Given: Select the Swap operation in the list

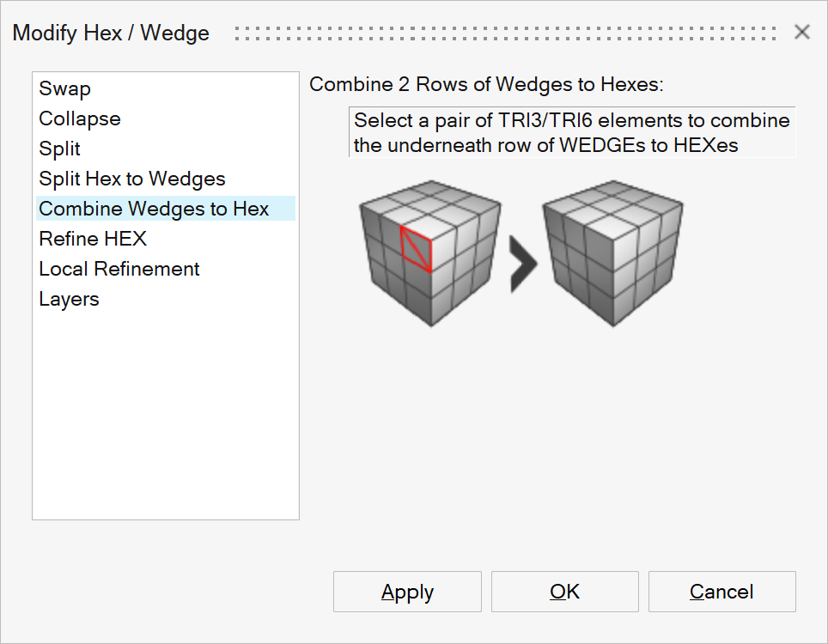Looking at the screenshot, I should 65,89.
